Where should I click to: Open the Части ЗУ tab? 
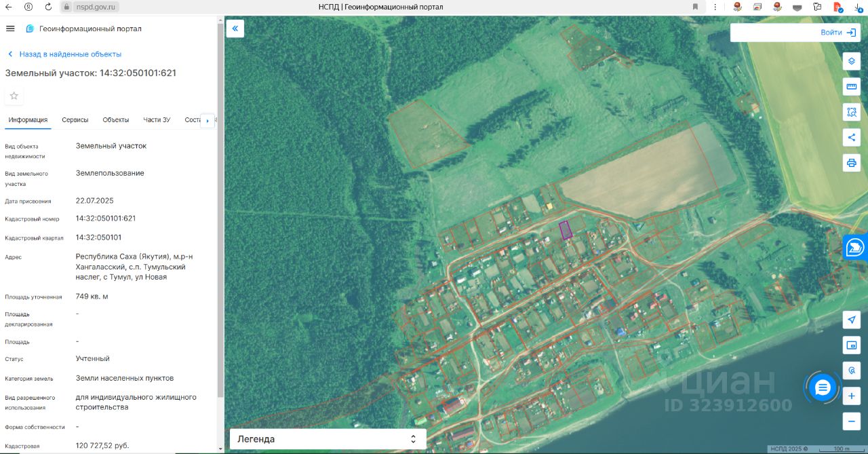click(157, 120)
